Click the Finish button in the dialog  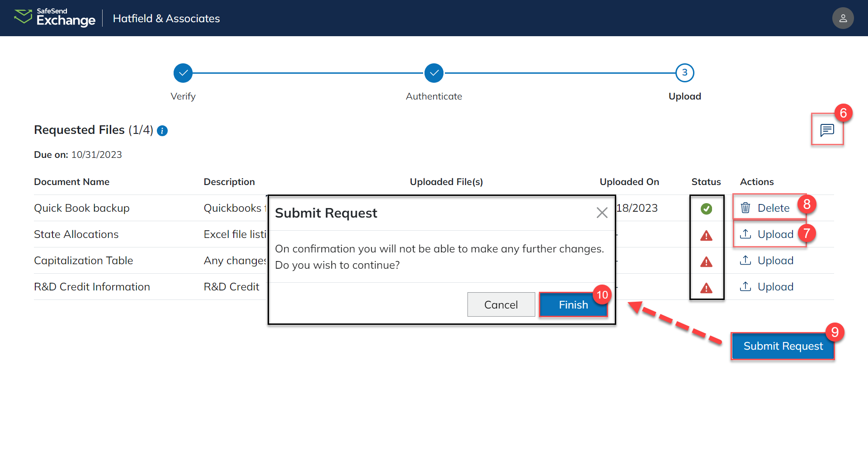click(573, 304)
